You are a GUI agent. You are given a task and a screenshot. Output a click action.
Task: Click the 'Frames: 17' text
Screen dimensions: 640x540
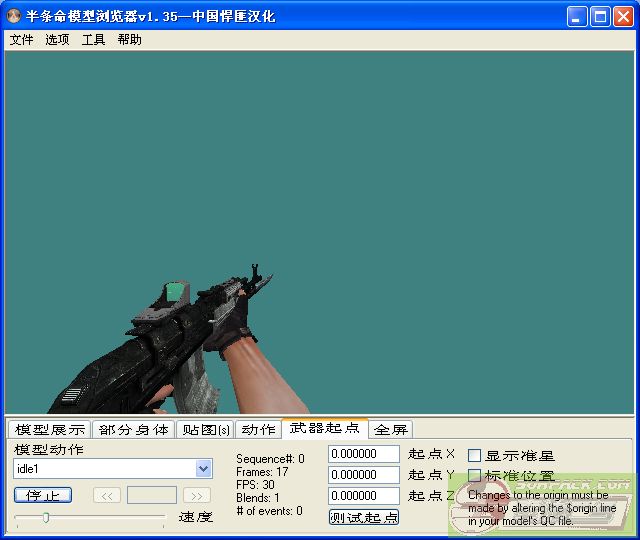[262, 472]
